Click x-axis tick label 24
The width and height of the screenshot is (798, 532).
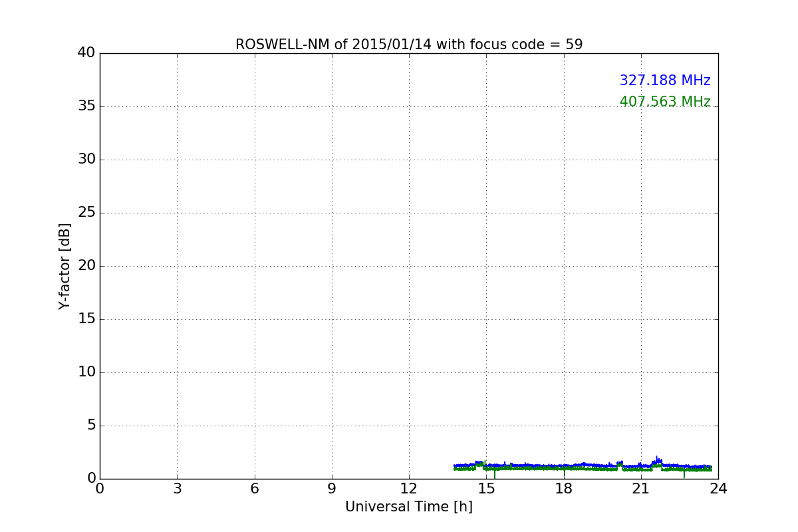pos(718,489)
